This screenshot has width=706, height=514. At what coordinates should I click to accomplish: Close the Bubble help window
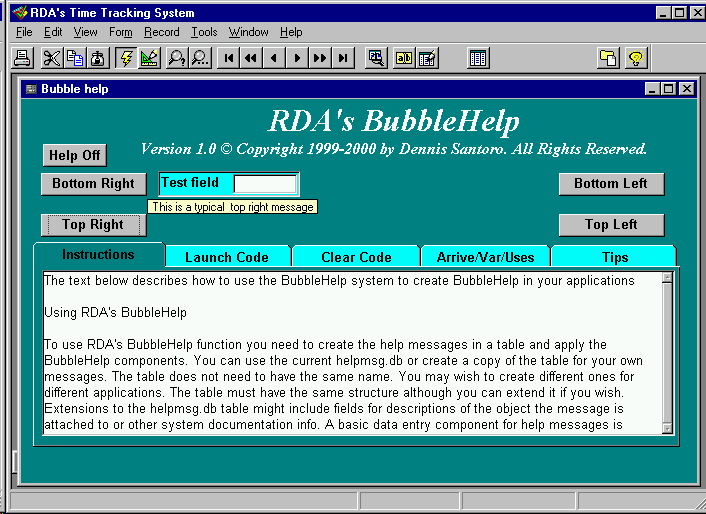pyautogui.click(x=687, y=89)
